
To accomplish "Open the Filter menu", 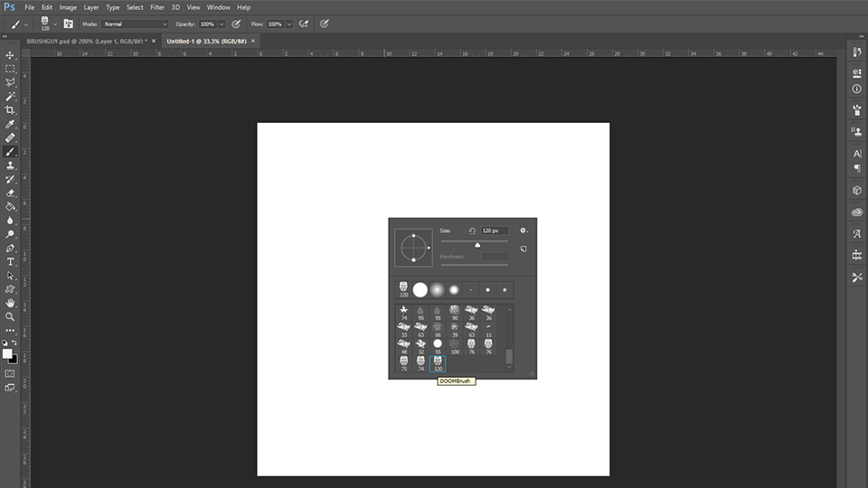I will click(157, 7).
